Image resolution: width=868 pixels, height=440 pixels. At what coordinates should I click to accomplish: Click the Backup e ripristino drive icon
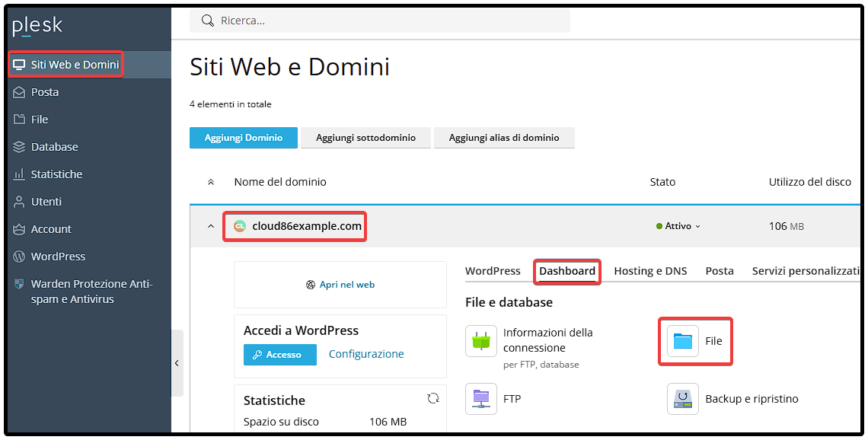(x=682, y=399)
